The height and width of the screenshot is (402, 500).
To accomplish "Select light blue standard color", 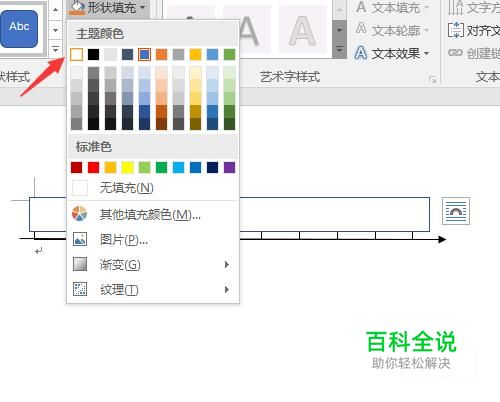I will 179,167.
